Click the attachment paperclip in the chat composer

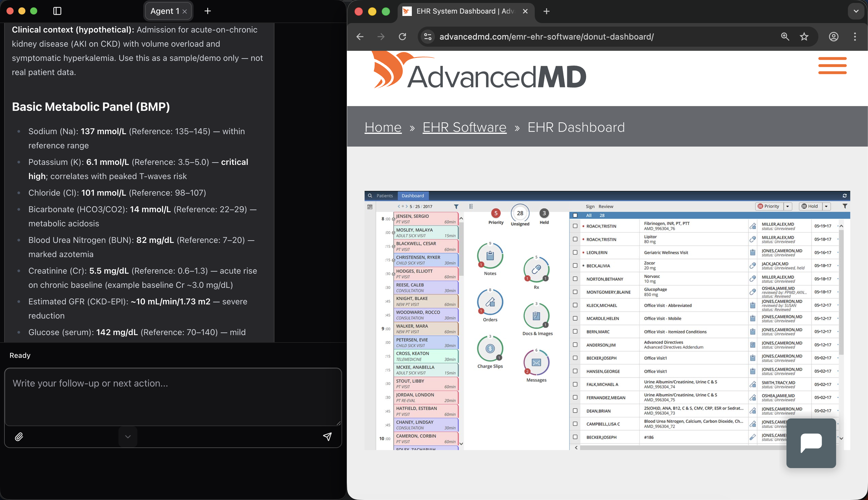pyautogui.click(x=19, y=437)
